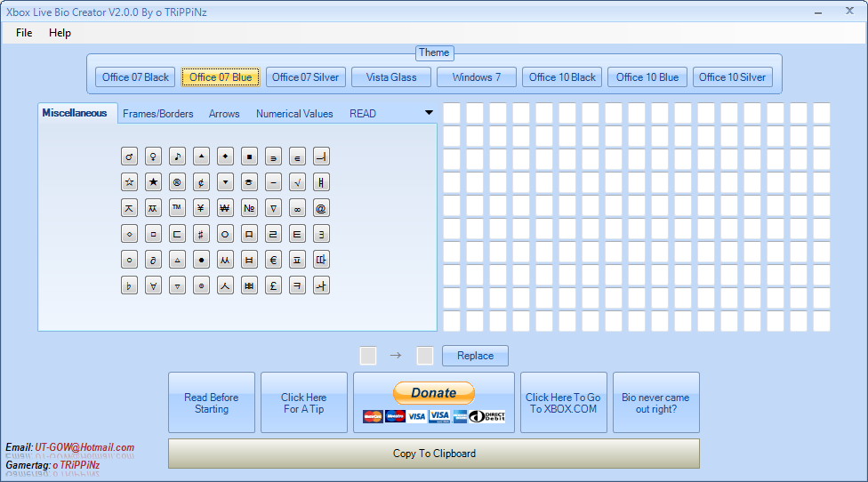Insert the hollow diamond symbol ◇
This screenshot has height=482, width=868.
pos(129,234)
